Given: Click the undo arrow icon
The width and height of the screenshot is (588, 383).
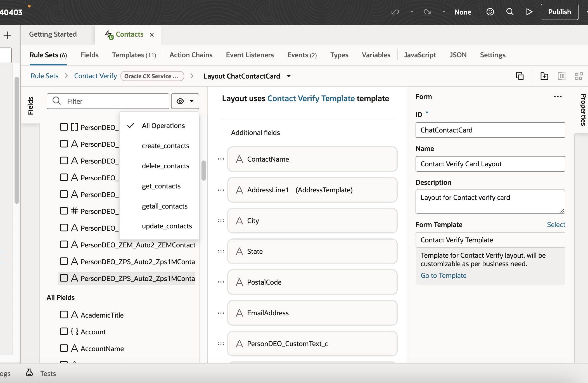Looking at the screenshot, I should [x=395, y=12].
